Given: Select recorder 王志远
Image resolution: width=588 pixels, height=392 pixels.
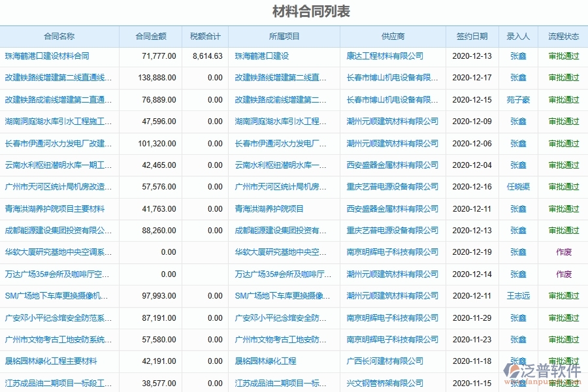Looking at the screenshot, I should (518, 295).
